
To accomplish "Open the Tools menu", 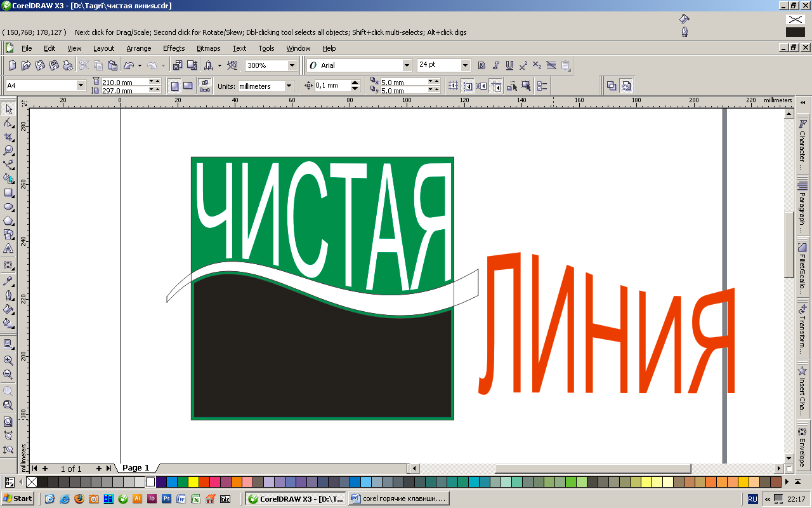I will [266, 48].
